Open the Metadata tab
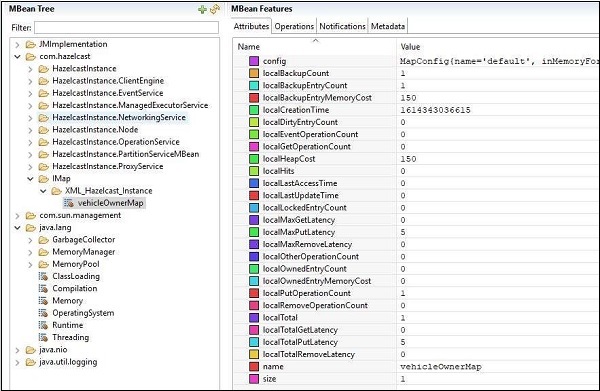Image resolution: width=600 pixels, height=391 pixels. [388, 26]
